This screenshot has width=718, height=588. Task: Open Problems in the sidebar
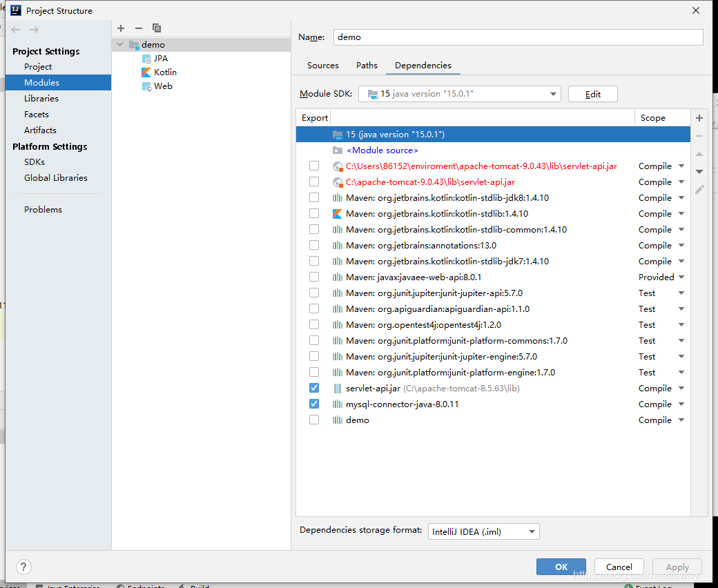tap(43, 210)
